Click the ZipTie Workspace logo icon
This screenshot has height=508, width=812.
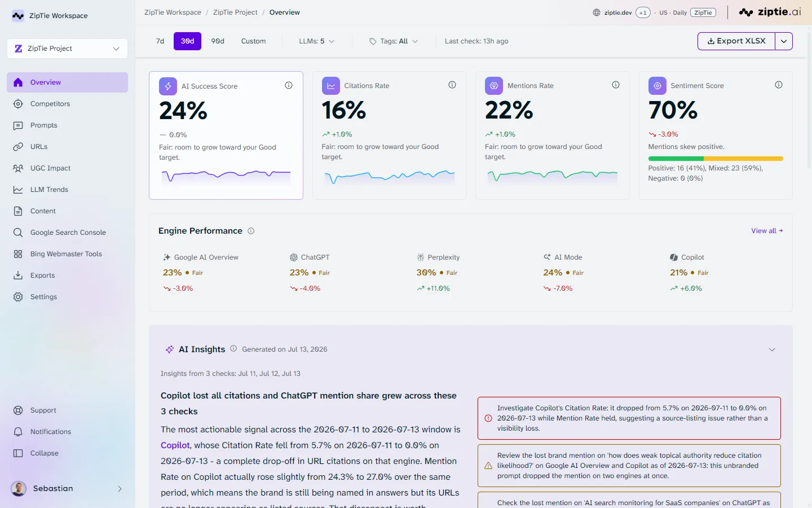[x=18, y=16]
